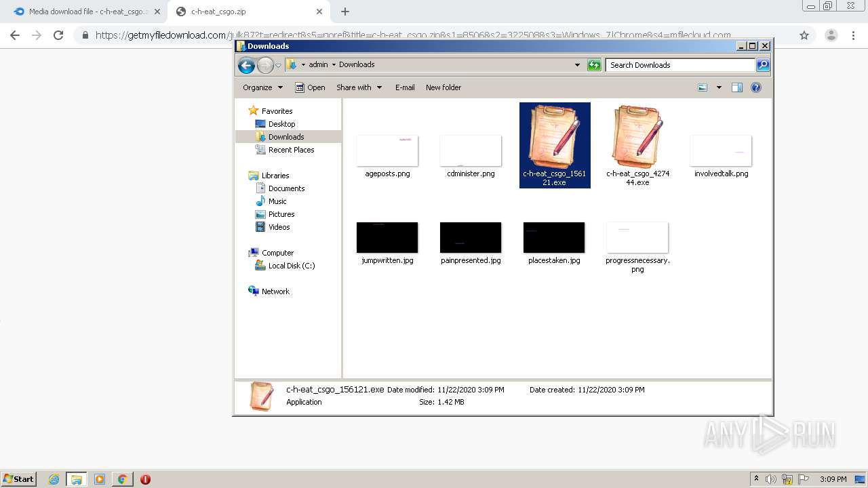Image resolution: width=868 pixels, height=488 pixels.
Task: Open Windows Media Player from taskbar
Action: click(x=100, y=479)
